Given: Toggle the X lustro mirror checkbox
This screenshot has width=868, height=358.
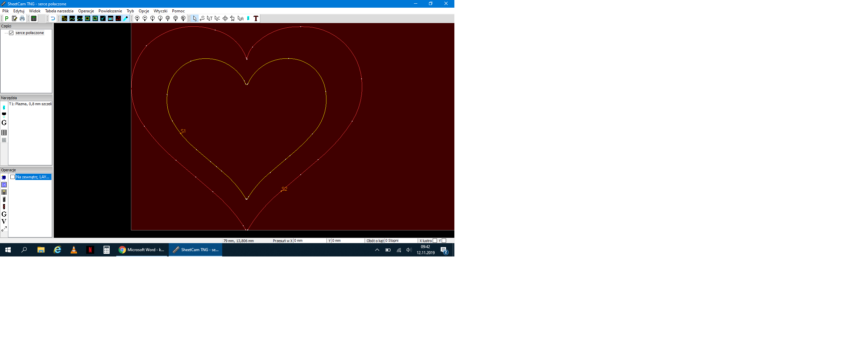Looking at the screenshot, I should (435, 241).
